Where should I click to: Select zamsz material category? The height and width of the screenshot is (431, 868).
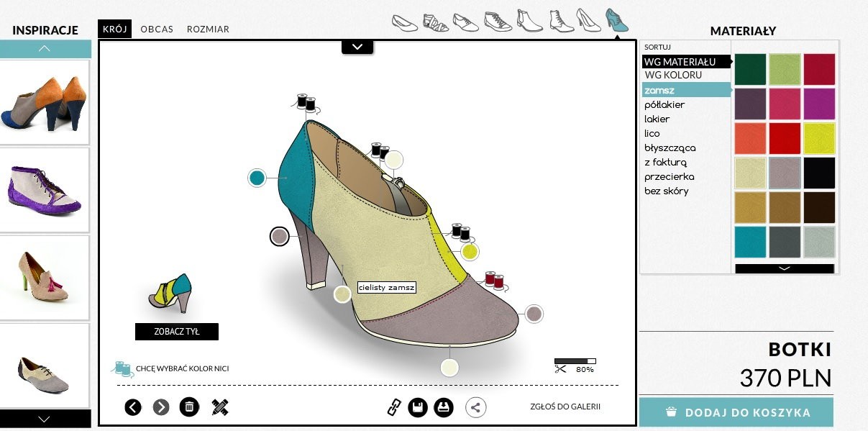[x=686, y=90]
